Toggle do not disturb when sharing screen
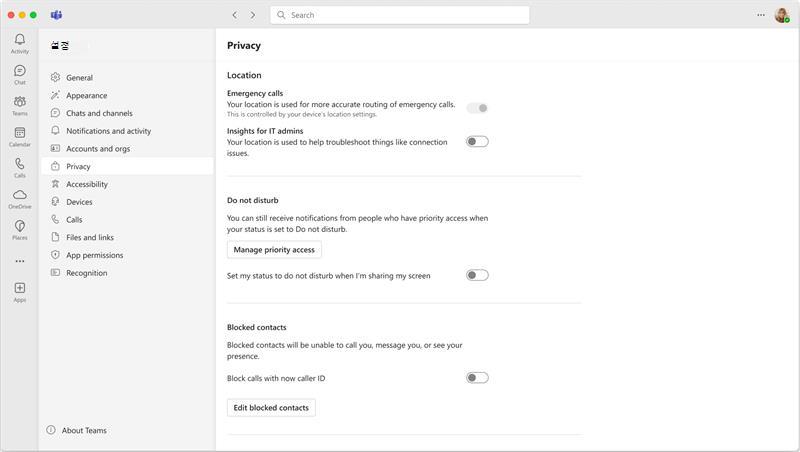This screenshot has height=452, width=800. click(477, 275)
